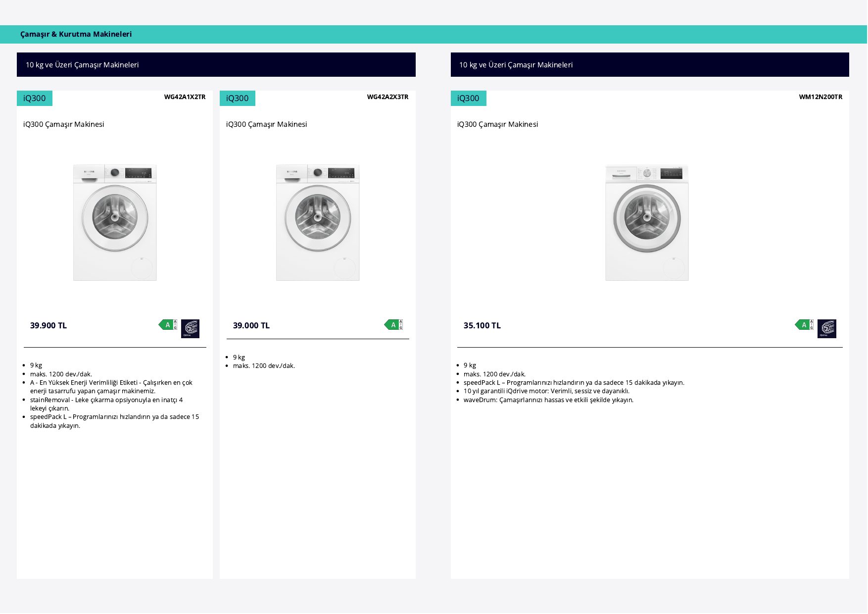Click 'maks. 1200 dev./dak.' under the 39.000 TL price
The height and width of the screenshot is (614, 868).
[264, 366]
